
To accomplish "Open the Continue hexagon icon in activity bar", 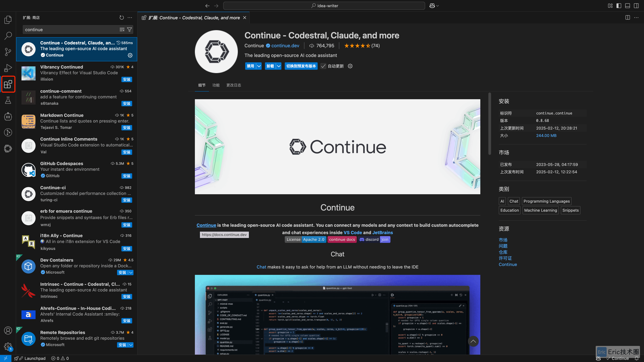I will click(8, 149).
